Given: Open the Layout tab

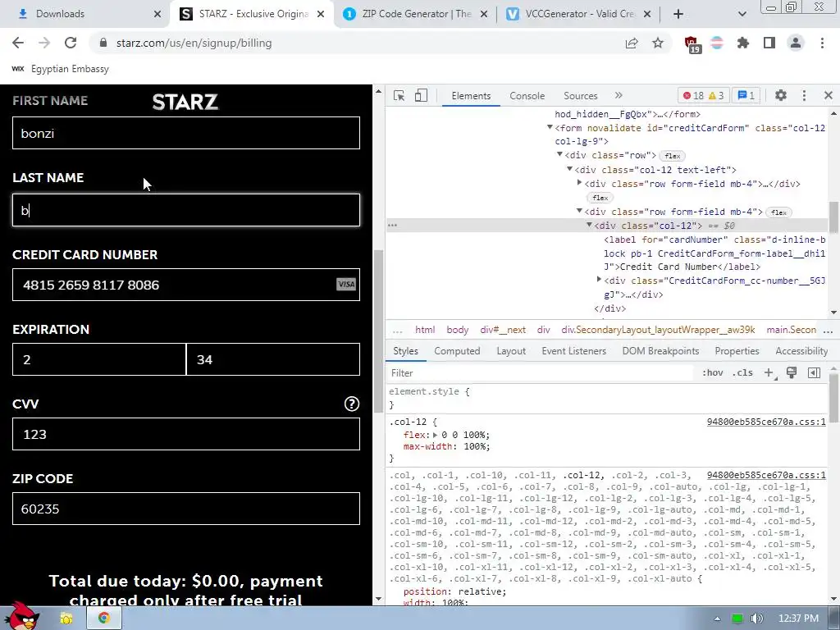Looking at the screenshot, I should coord(511,351).
